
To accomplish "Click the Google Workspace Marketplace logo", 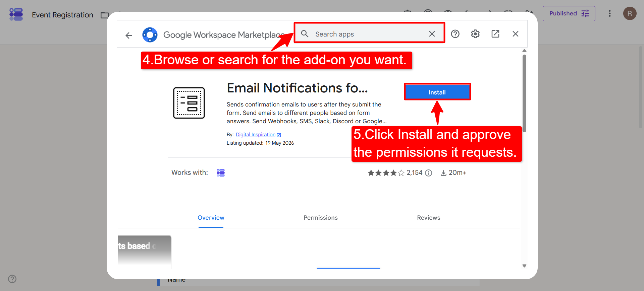I will tap(150, 34).
